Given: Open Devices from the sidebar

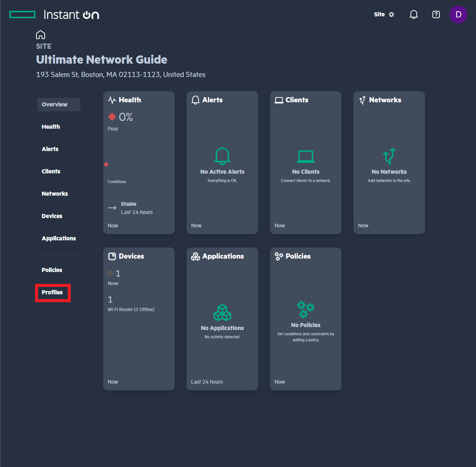Looking at the screenshot, I should pos(52,216).
